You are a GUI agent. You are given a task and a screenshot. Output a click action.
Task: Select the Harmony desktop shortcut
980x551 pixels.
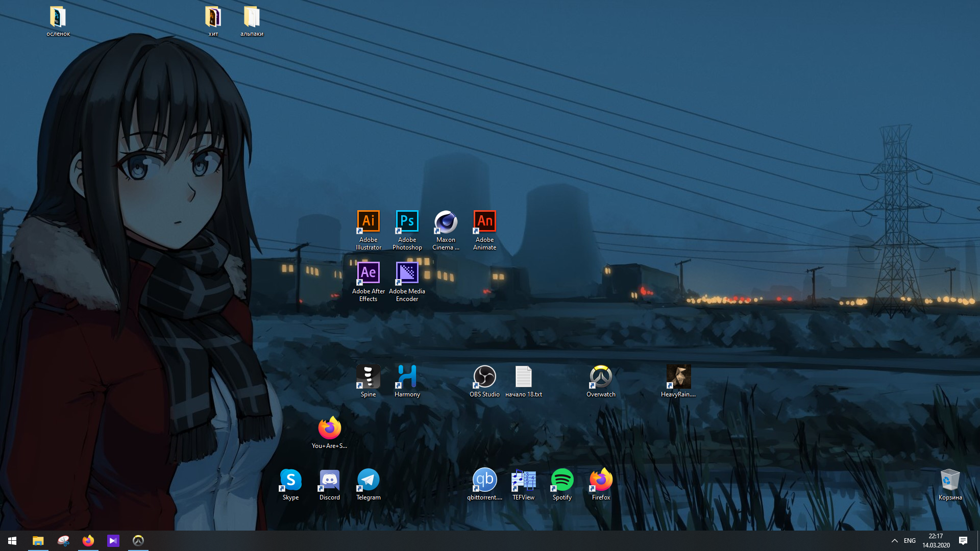click(407, 381)
